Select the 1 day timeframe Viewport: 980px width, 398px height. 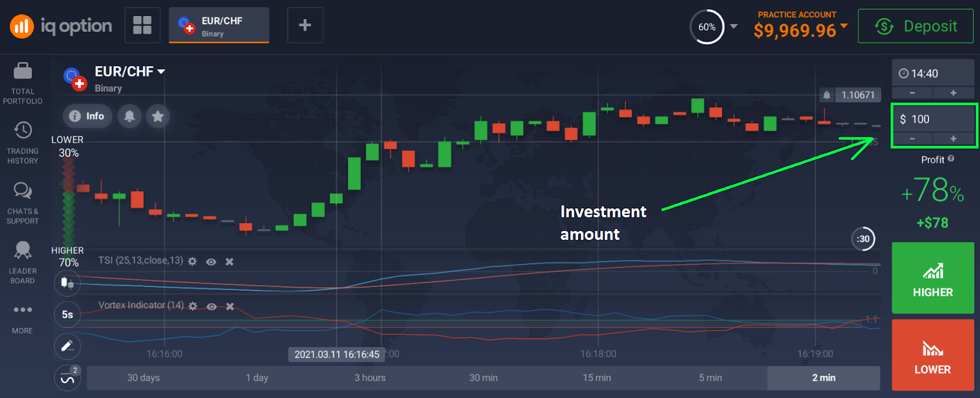tap(257, 378)
